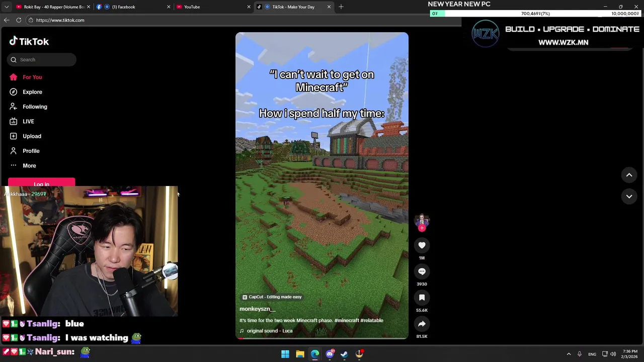Open a new browser tab
Viewport: 644px width, 362px height.
(x=341, y=7)
